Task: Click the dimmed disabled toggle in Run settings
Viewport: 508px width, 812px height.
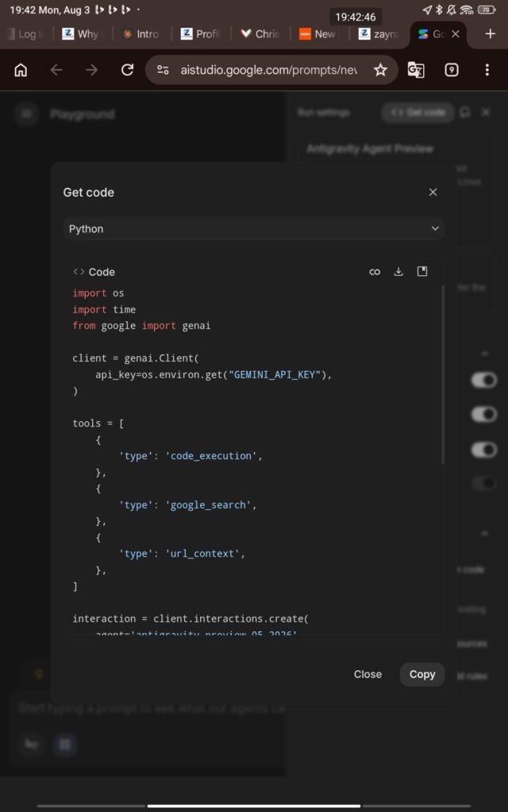Action: 483,483
